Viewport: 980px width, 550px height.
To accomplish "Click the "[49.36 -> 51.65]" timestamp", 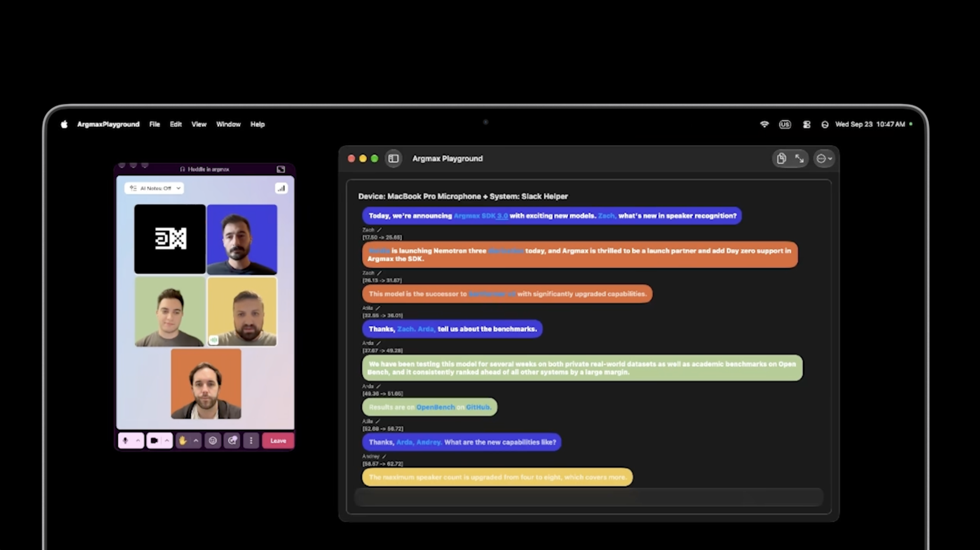I will point(382,393).
